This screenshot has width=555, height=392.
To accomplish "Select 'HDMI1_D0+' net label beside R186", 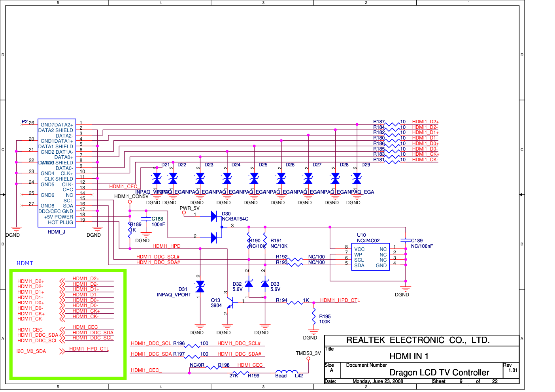I will 425,143.
